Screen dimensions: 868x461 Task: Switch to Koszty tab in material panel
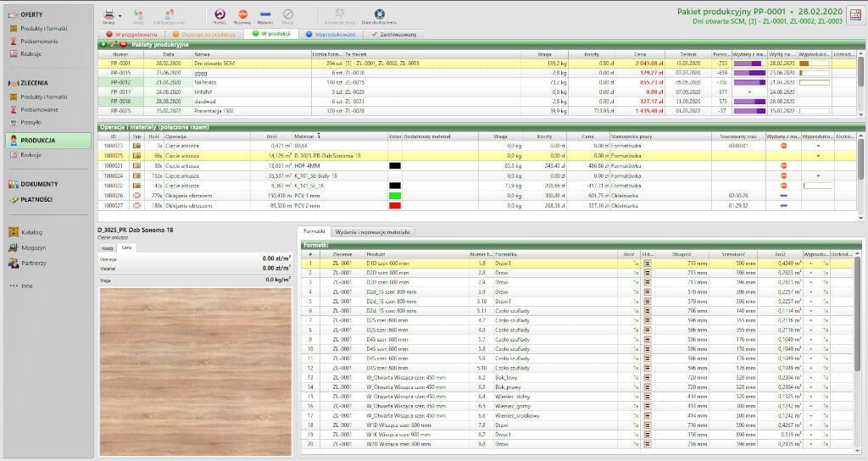[x=108, y=248]
